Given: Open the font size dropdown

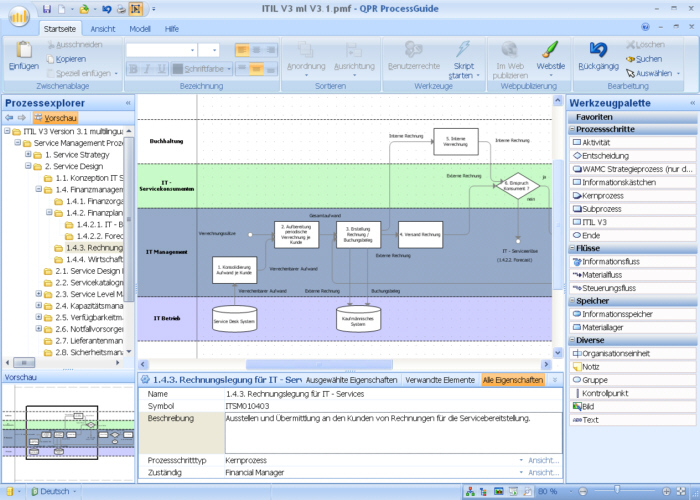Looking at the screenshot, I should [x=215, y=50].
